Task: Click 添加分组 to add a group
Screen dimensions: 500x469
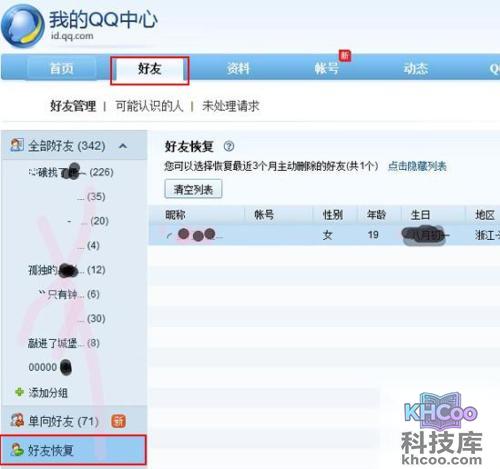Action: coord(48,393)
